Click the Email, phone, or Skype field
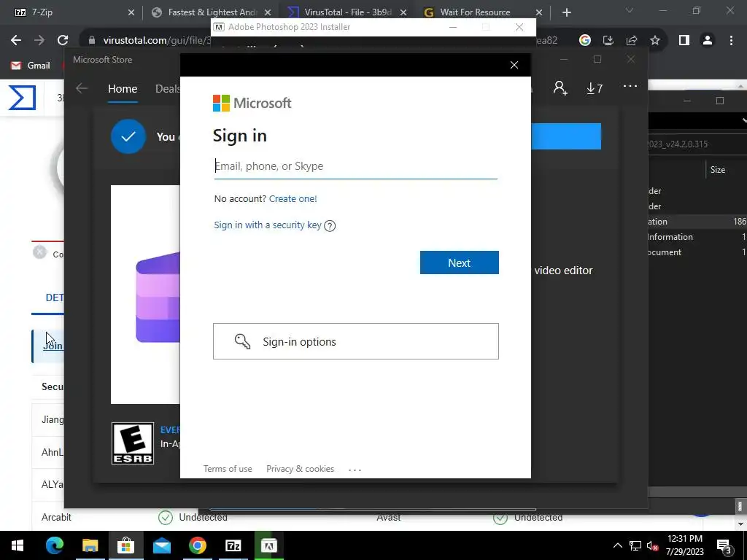The width and height of the screenshot is (747, 560). point(355,166)
